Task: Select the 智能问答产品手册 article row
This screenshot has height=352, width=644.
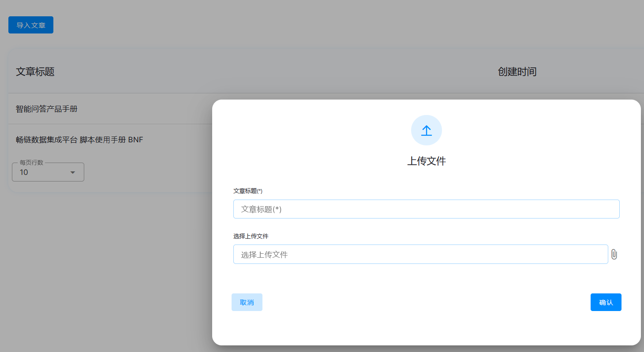Action: 47,109
